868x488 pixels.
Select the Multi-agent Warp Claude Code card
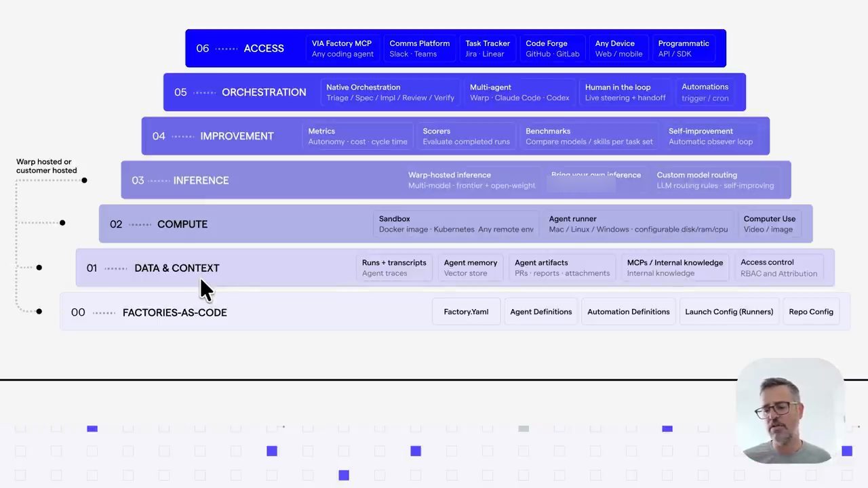(520, 92)
